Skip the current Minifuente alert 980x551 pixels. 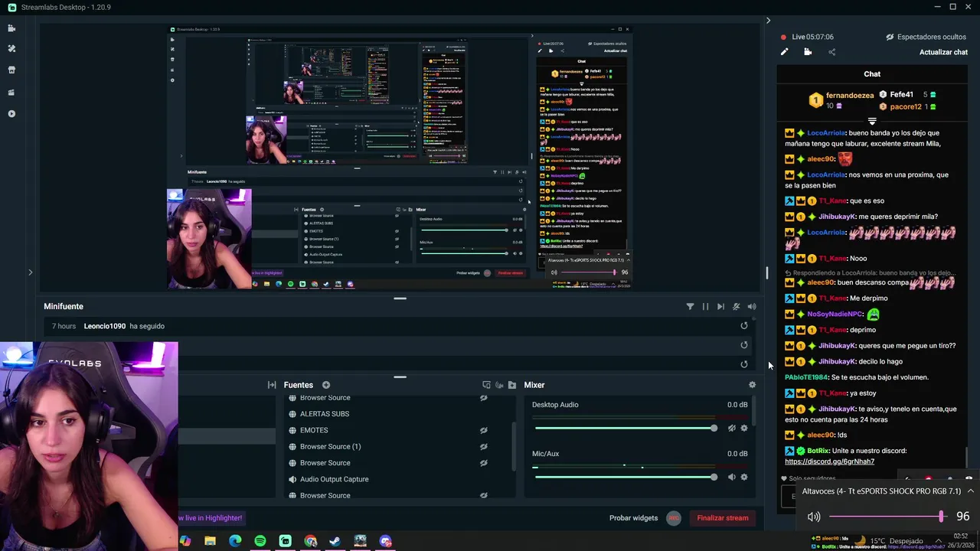pyautogui.click(x=720, y=307)
